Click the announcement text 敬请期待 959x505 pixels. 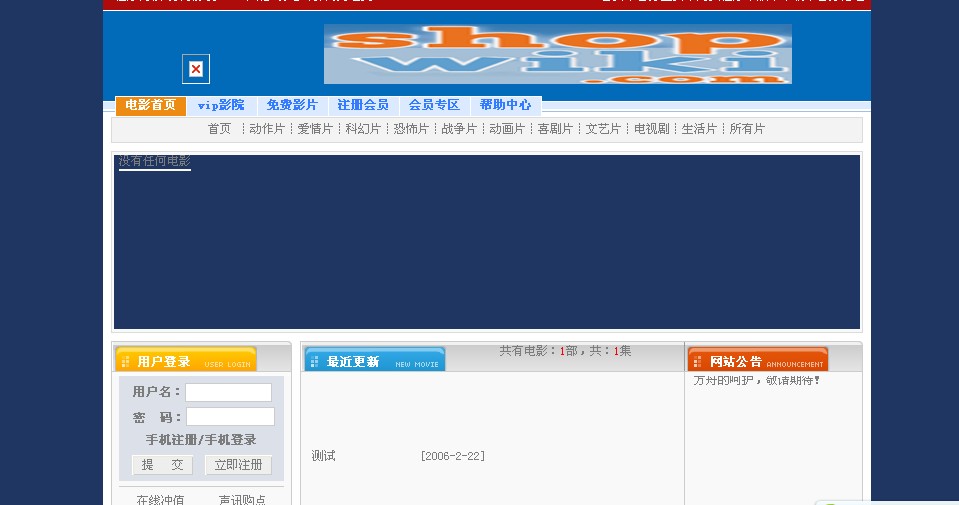pos(793,380)
